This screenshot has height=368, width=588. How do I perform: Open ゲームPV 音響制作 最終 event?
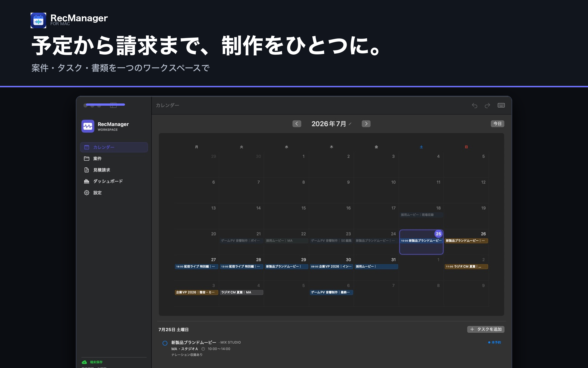coord(331,292)
